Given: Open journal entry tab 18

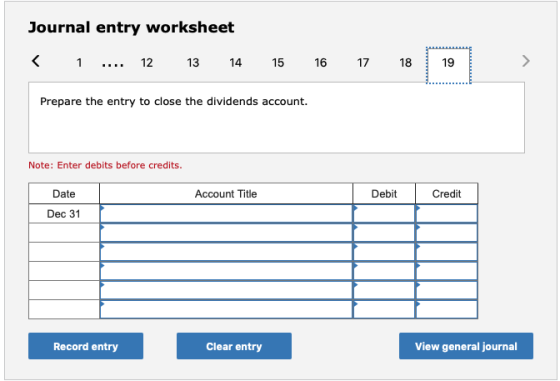Looking at the screenshot, I should pos(405,63).
